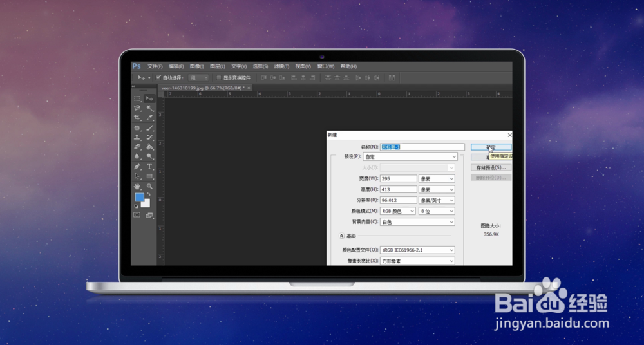The image size is (644, 345).
Task: Open the color profile dropdown sRGB IEC61966-2.1
Action: point(418,250)
